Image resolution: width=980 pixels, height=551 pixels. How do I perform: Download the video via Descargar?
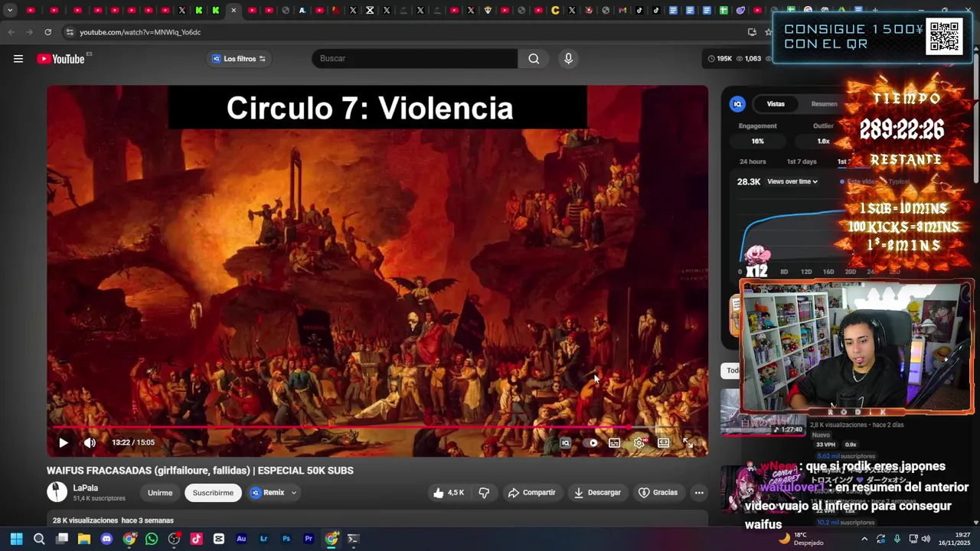pyautogui.click(x=598, y=493)
